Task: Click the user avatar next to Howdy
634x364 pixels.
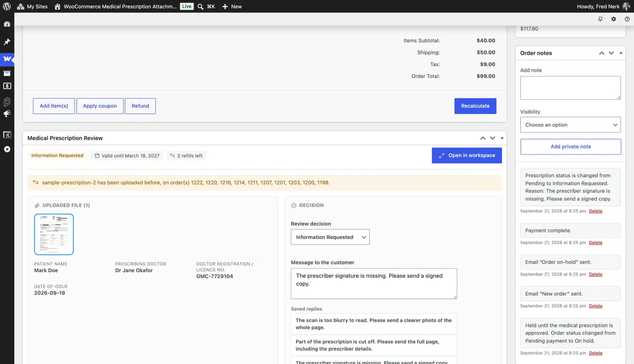Action: (x=626, y=7)
